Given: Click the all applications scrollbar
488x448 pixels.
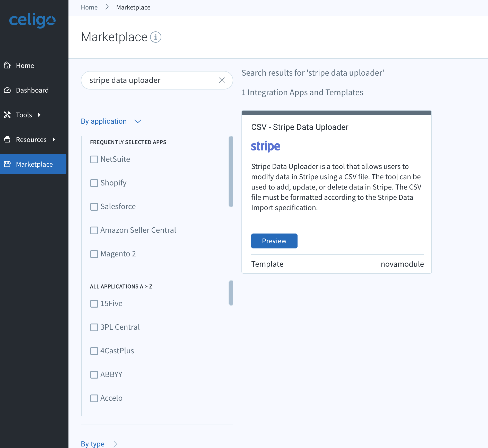Looking at the screenshot, I should coord(231,293).
